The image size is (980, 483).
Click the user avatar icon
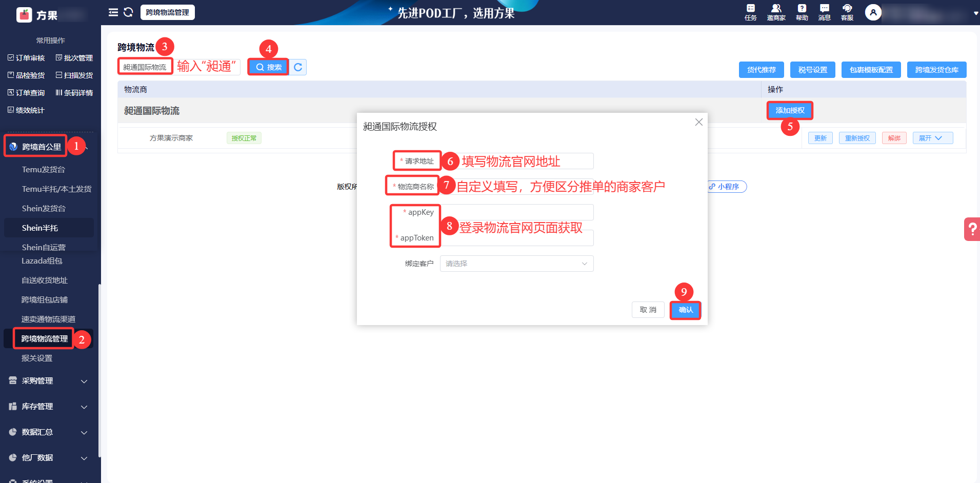click(x=873, y=12)
